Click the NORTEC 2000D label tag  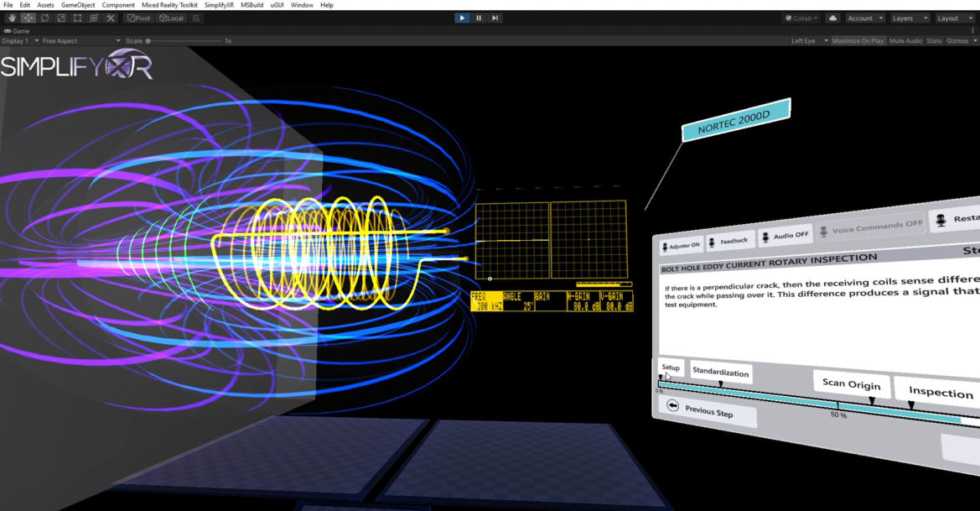(735, 119)
